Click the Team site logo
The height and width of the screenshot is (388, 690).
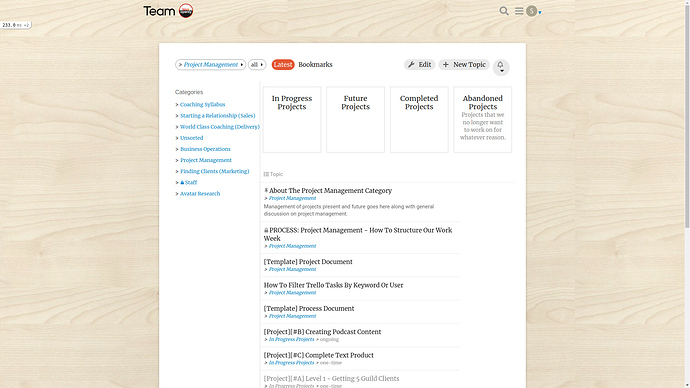pos(168,11)
